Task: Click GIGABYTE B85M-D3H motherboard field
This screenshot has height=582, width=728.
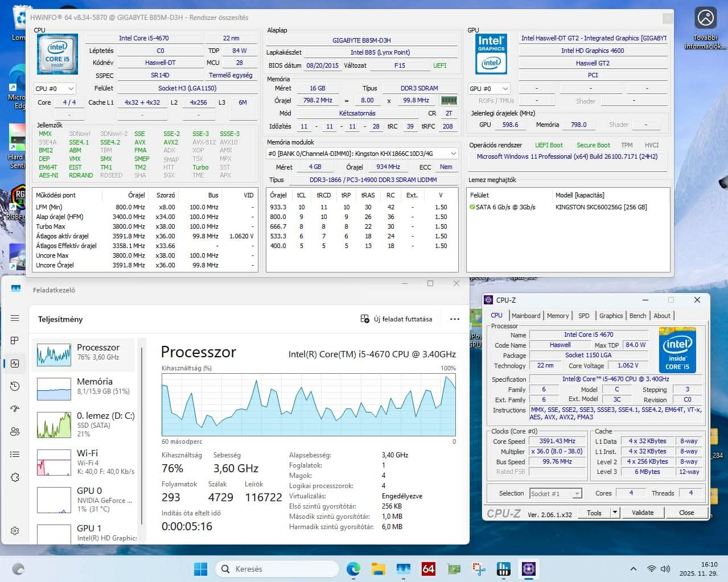Action: coord(361,40)
